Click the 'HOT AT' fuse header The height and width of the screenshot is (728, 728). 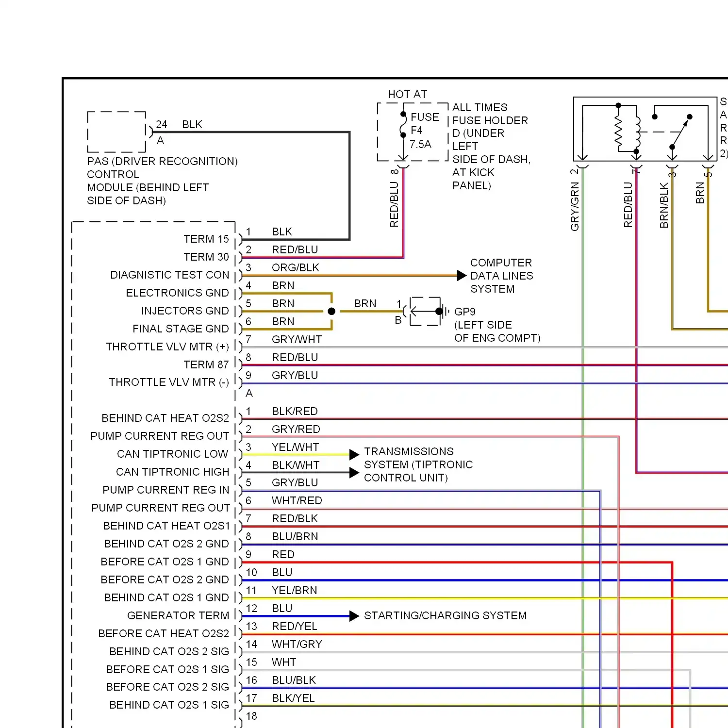click(408, 94)
